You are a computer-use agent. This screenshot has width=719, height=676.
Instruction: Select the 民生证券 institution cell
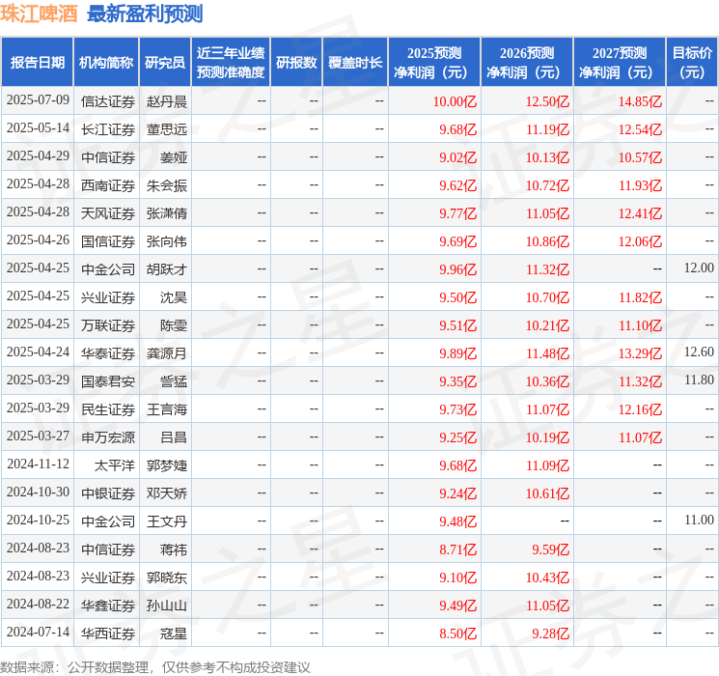tap(108, 409)
